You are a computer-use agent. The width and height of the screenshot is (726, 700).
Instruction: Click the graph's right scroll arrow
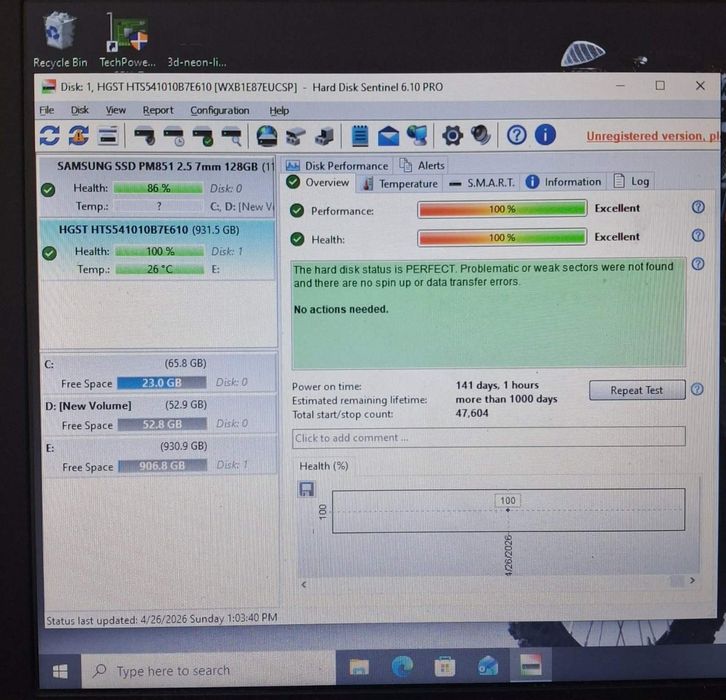click(x=692, y=580)
